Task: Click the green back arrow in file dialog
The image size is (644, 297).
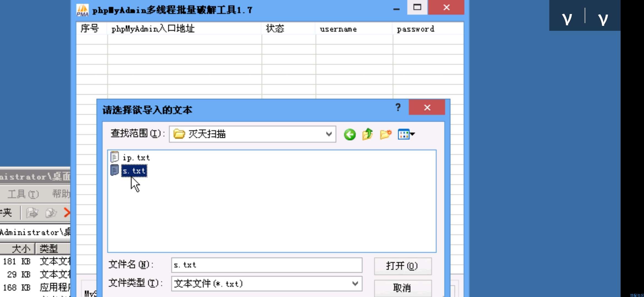Action: tap(350, 135)
